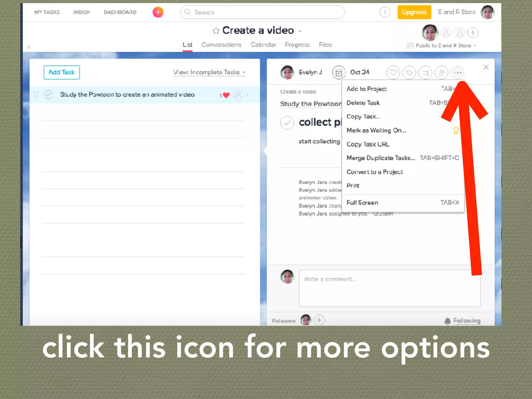Image resolution: width=532 pixels, height=399 pixels.
Task: Open the Create a video title dropdown
Action: coord(300,31)
